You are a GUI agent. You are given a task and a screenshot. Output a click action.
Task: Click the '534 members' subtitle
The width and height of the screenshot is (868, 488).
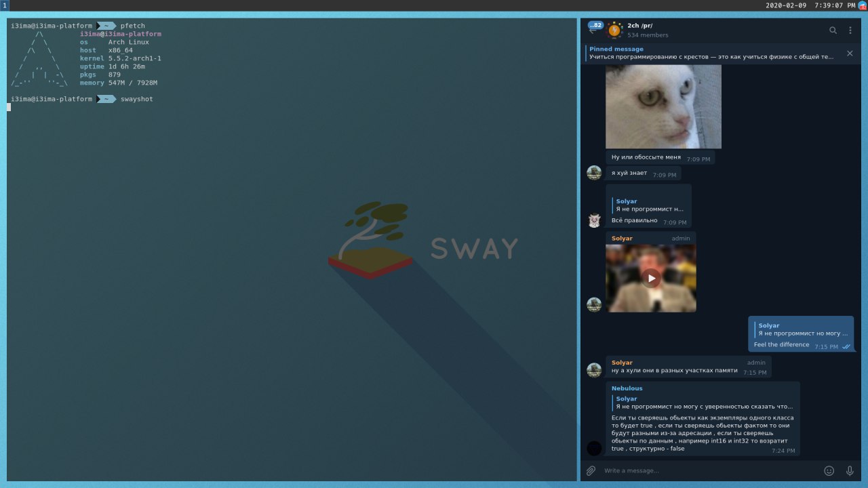point(648,35)
